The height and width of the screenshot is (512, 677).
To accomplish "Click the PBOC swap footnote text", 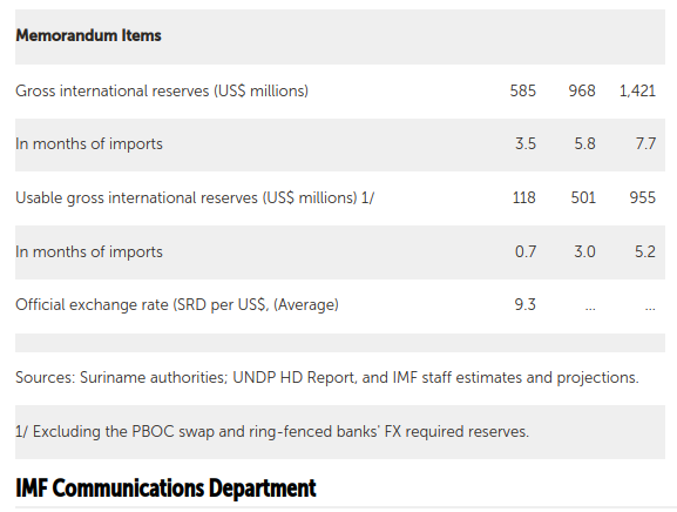I will [272, 432].
